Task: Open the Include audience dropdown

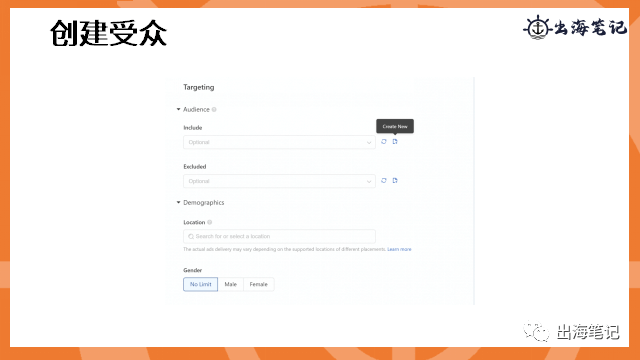Action: (x=279, y=142)
